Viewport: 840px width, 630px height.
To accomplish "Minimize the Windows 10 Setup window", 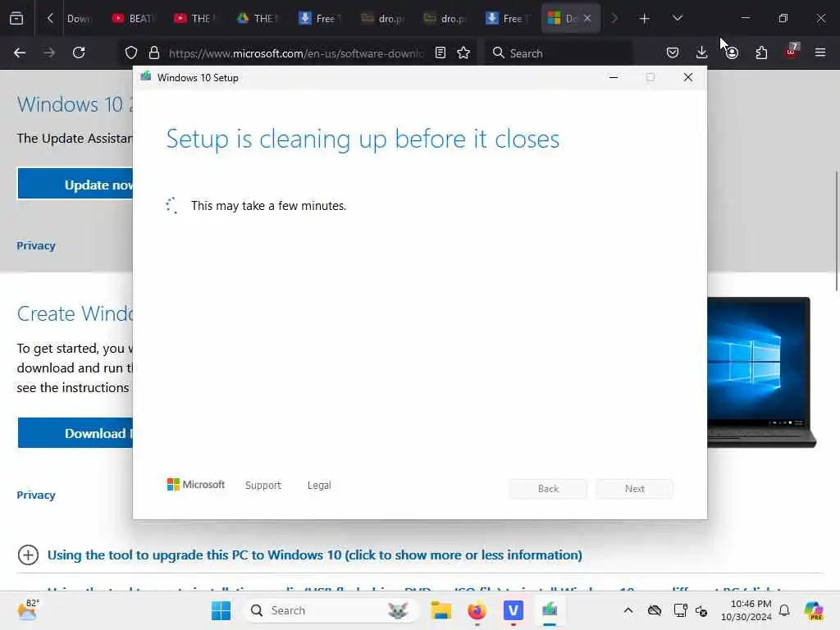I will [614, 78].
